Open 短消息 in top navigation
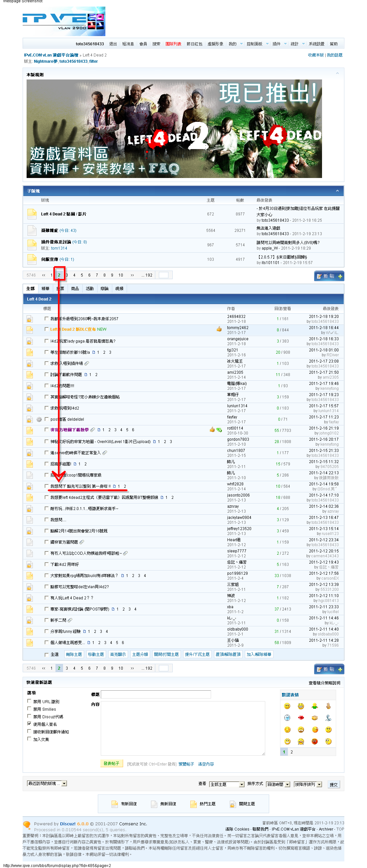Viewport: 367px width, 868px height. 128,44
